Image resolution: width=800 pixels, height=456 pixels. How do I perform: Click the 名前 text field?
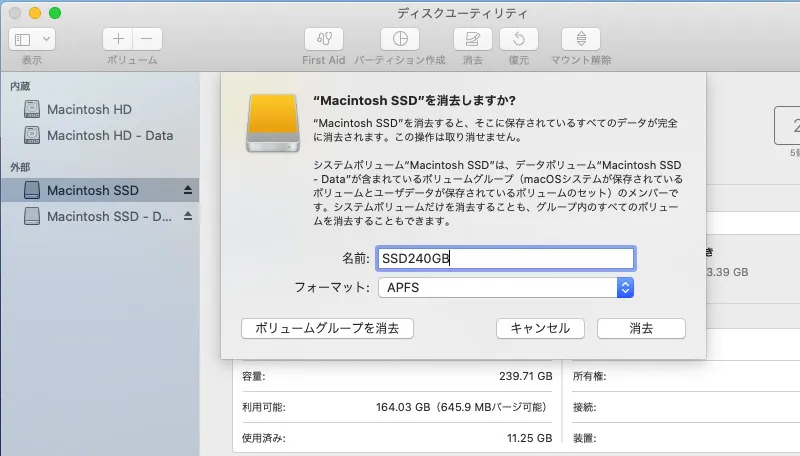pyautogui.click(x=505, y=258)
